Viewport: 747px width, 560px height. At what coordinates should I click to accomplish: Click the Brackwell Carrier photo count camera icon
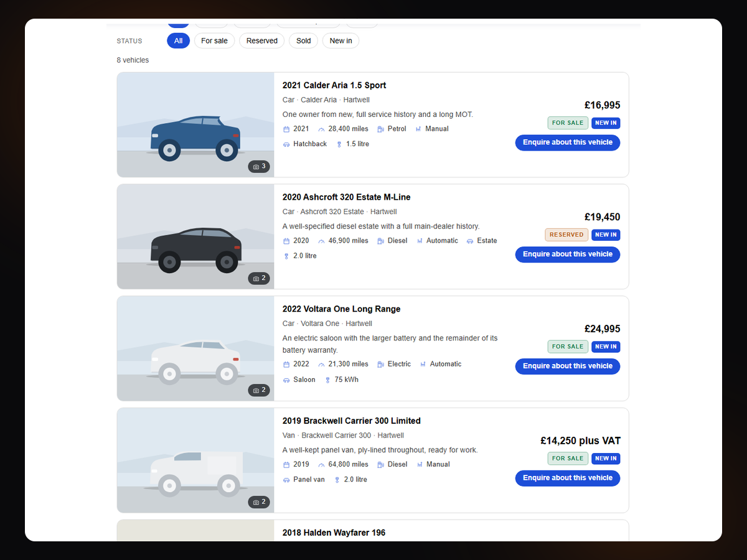pyautogui.click(x=256, y=502)
